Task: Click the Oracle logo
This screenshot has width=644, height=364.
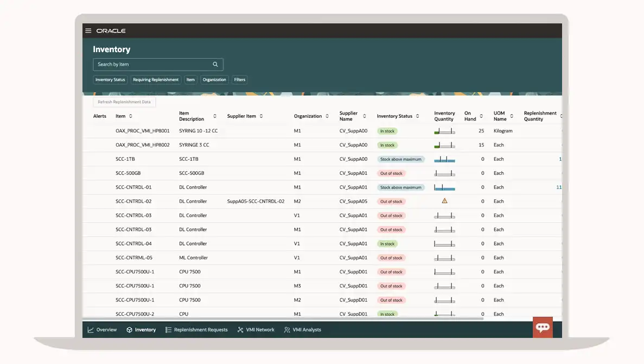Action: tap(111, 31)
